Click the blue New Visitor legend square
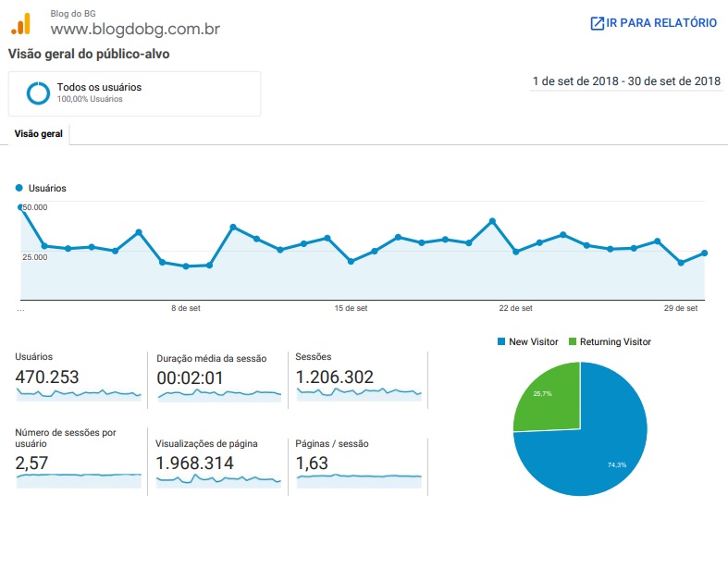The height and width of the screenshot is (581, 728). click(x=501, y=341)
